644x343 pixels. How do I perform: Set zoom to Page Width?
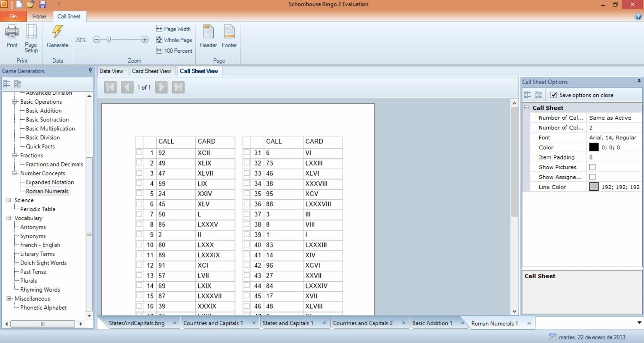pyautogui.click(x=173, y=29)
